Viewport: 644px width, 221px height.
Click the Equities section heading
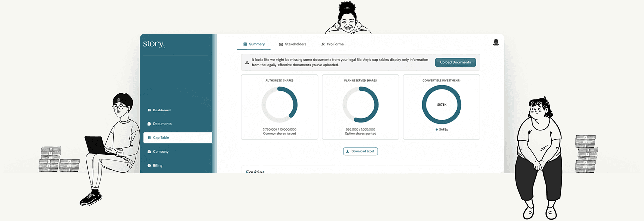pyautogui.click(x=255, y=172)
